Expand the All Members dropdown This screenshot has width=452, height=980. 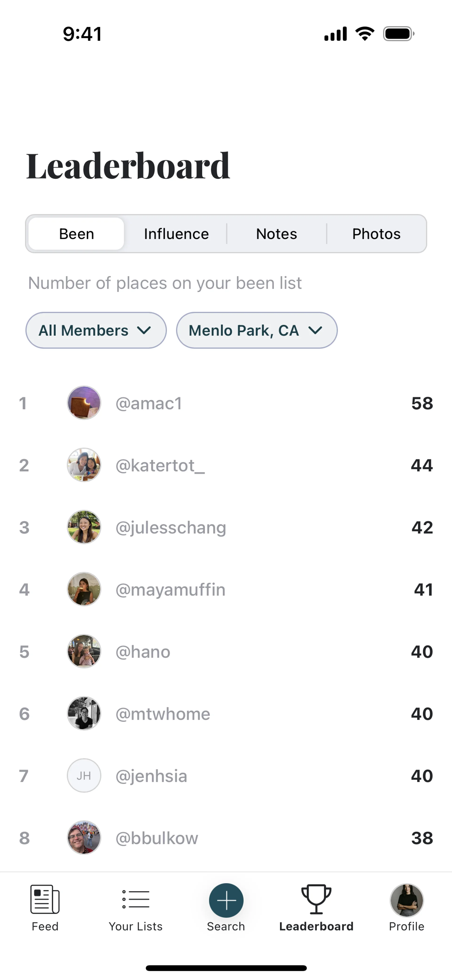[x=96, y=330]
